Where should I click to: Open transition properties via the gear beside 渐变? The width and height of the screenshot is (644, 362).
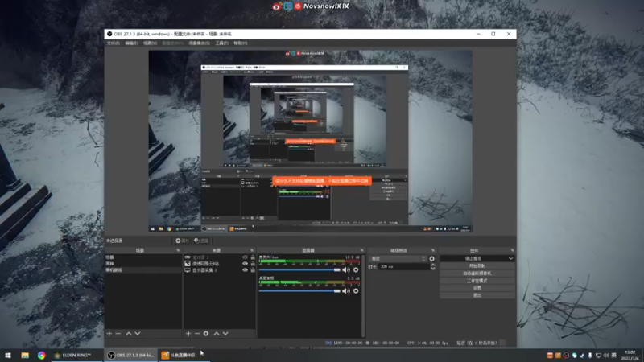pos(431,259)
